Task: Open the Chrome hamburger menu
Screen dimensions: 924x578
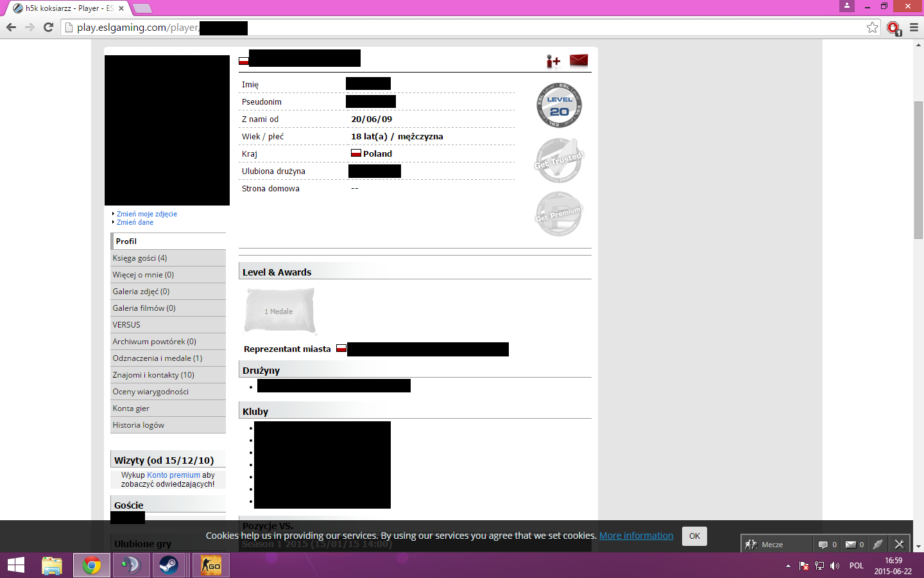Action: (x=914, y=27)
